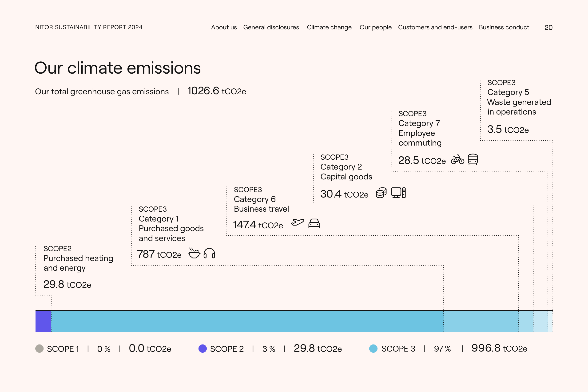
Task: Click the light blue Scope 3 legend dot
Action: 373,348
